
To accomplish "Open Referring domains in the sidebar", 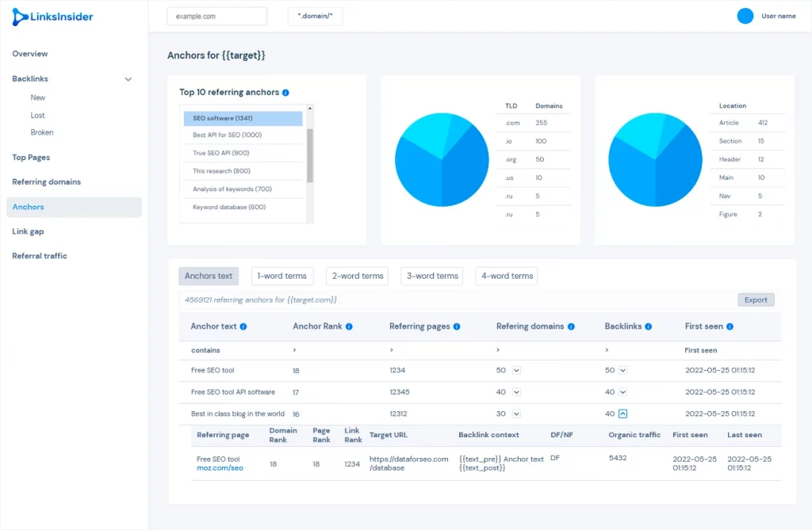I will (x=47, y=182).
